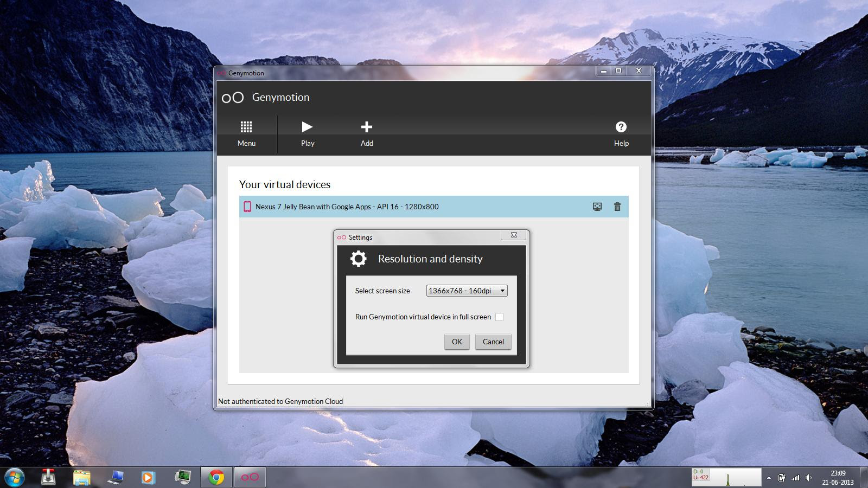
Task: Delete the Nexus 7 device with trash icon
Action: pyautogui.click(x=617, y=207)
